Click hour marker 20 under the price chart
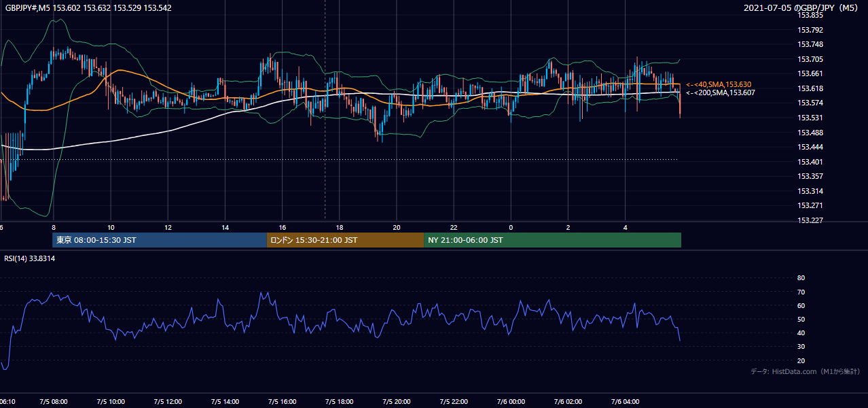Viewport: 868px width, 408px height. [x=397, y=227]
